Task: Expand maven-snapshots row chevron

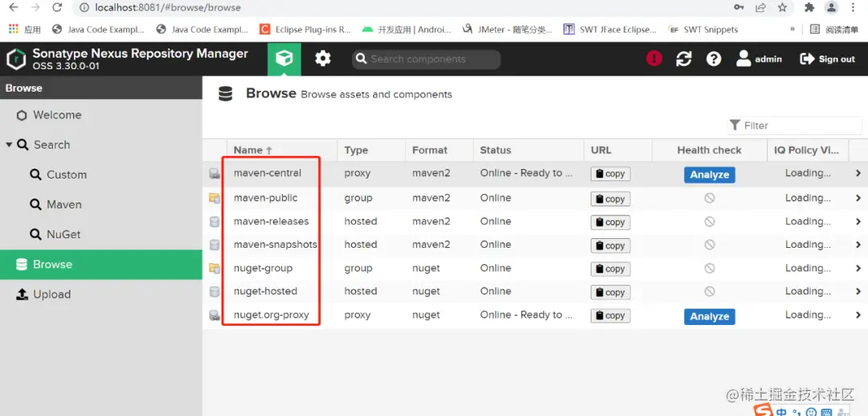Action: [858, 245]
